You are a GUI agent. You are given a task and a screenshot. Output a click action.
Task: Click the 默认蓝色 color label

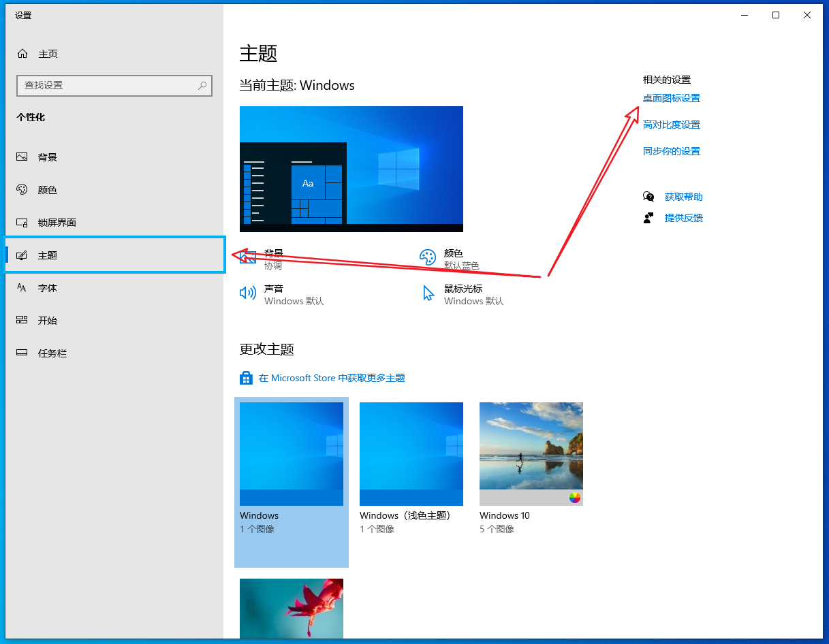(462, 265)
